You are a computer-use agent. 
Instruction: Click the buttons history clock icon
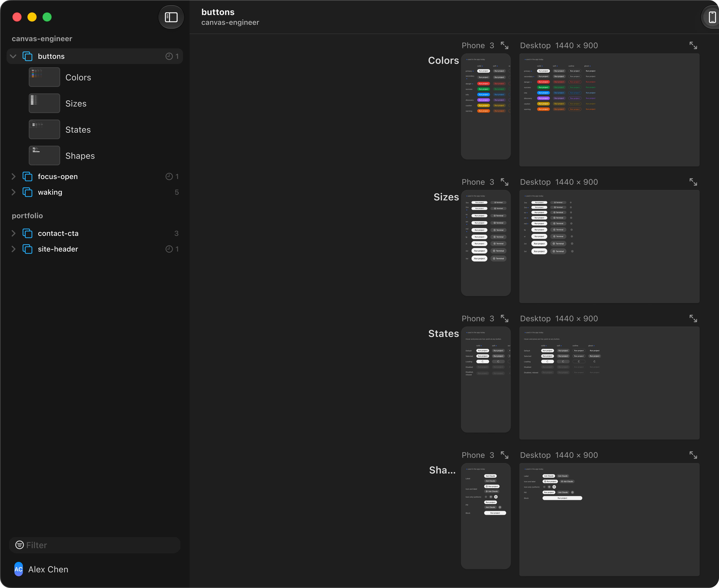[169, 56]
